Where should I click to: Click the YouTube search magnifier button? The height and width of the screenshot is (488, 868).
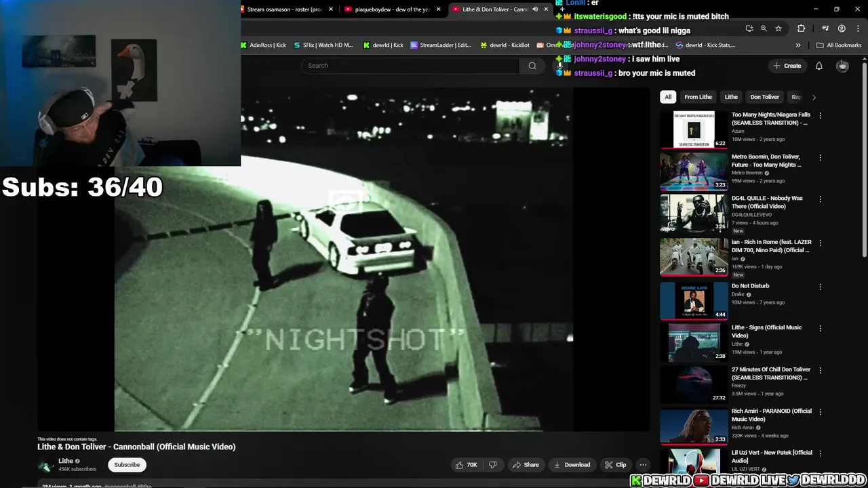532,66
